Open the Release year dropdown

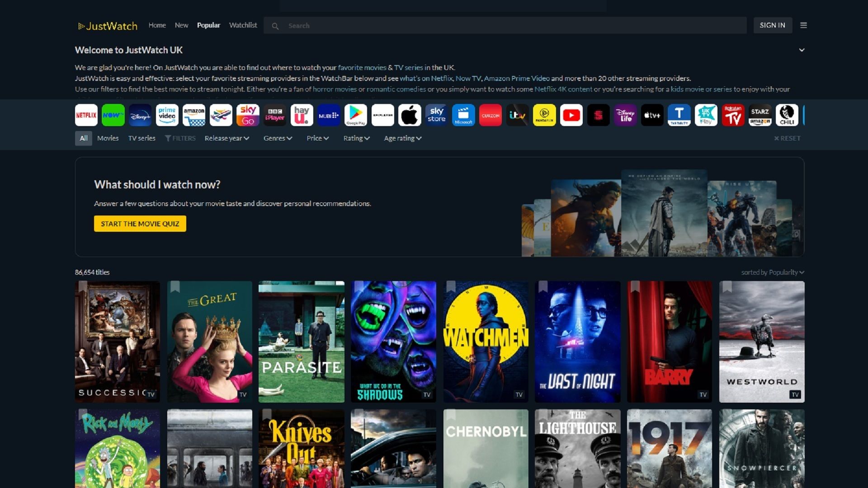click(x=226, y=138)
